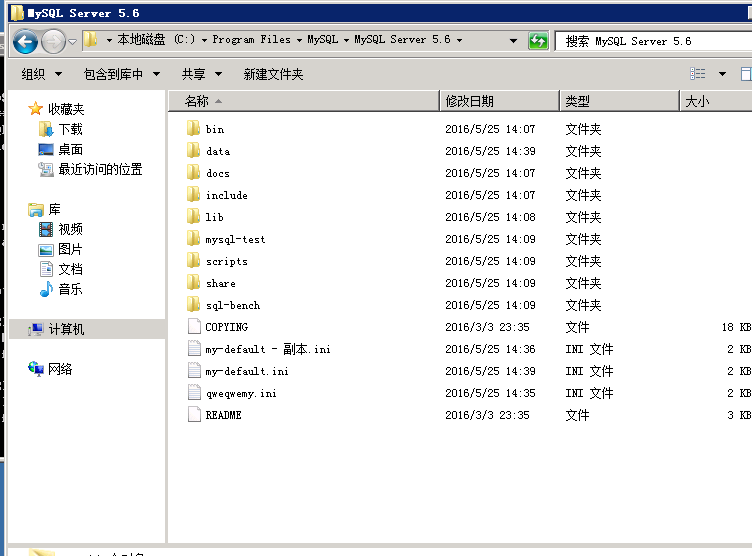Screen dimensions: 752x556
Task: Sort by the 修改日期 column header
Action: (x=499, y=101)
